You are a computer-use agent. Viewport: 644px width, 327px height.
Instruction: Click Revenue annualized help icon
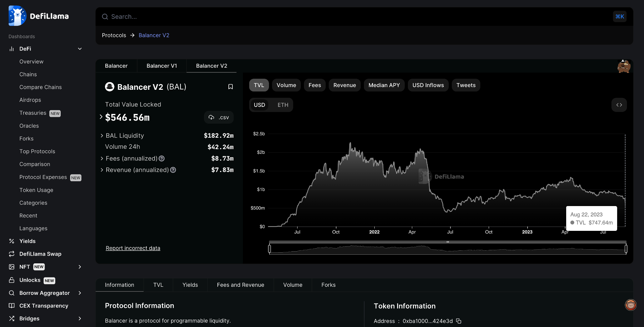tap(173, 170)
